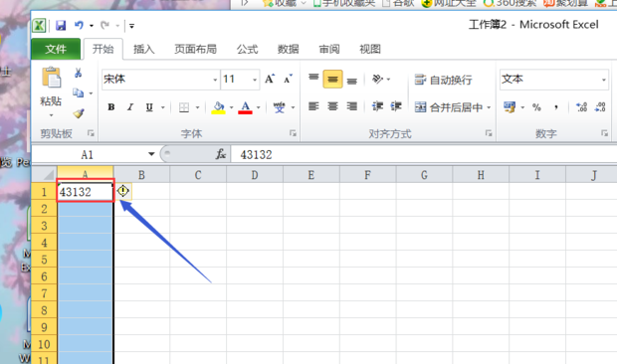The image size is (617, 364).
Task: Click the formula bar showing 43132
Action: [424, 154]
